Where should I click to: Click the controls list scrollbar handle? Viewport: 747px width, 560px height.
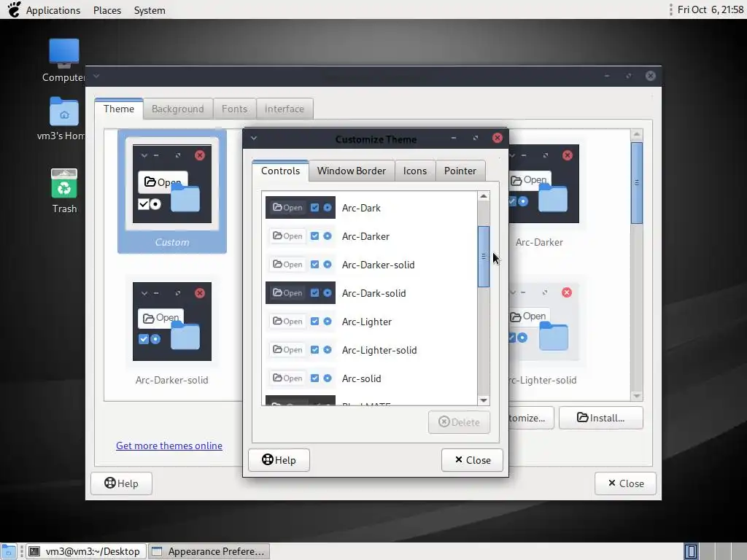pyautogui.click(x=484, y=257)
